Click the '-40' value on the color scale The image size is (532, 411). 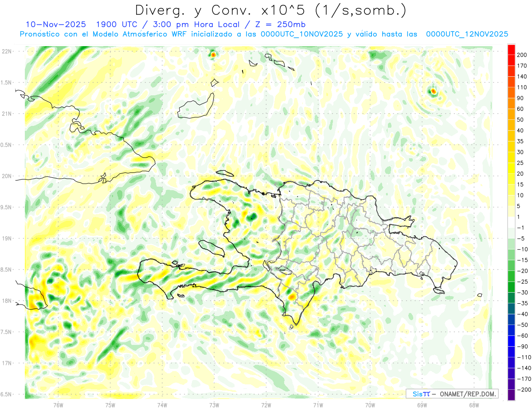(x=522, y=314)
